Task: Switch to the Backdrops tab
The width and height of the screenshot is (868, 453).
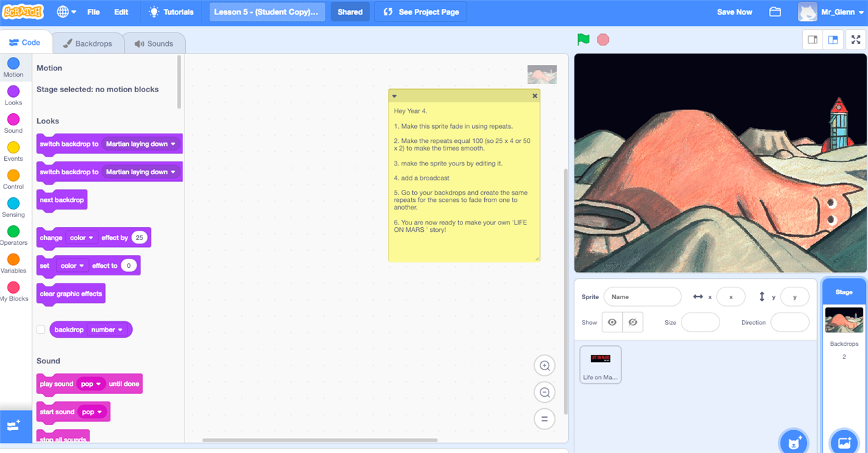Action: pos(88,43)
